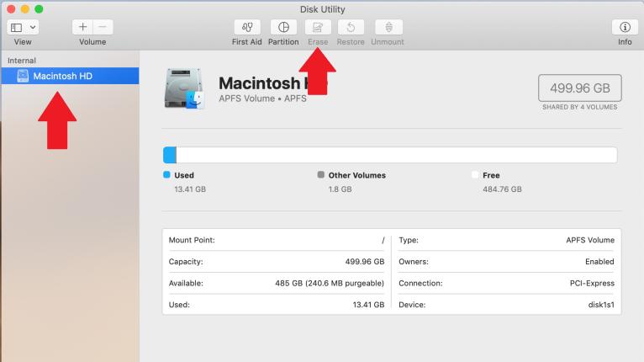Click the Device disk1s1 row
Image resolution: width=644 pixels, height=362 pixels.
click(x=506, y=304)
